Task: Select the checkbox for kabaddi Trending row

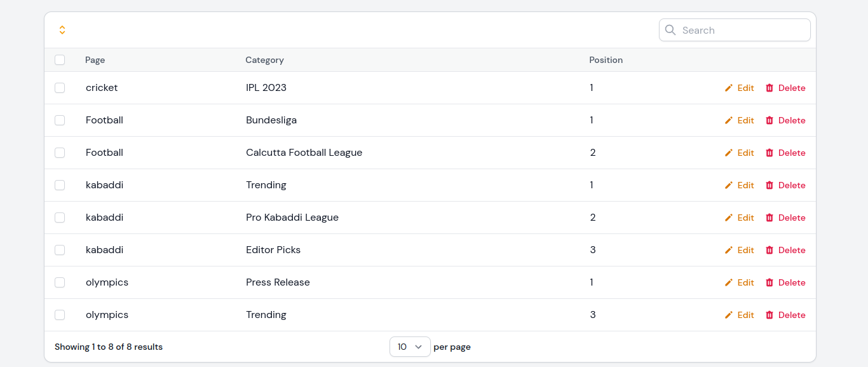Action: tap(60, 185)
